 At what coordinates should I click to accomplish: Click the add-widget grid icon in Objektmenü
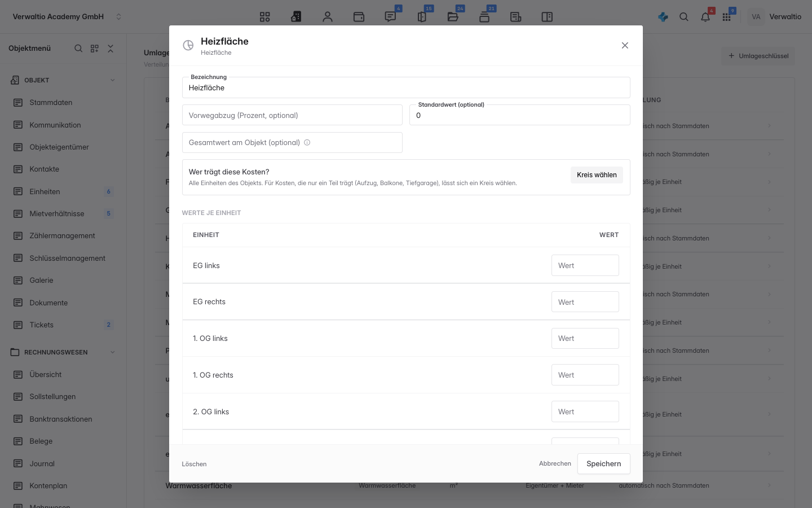pos(95,49)
